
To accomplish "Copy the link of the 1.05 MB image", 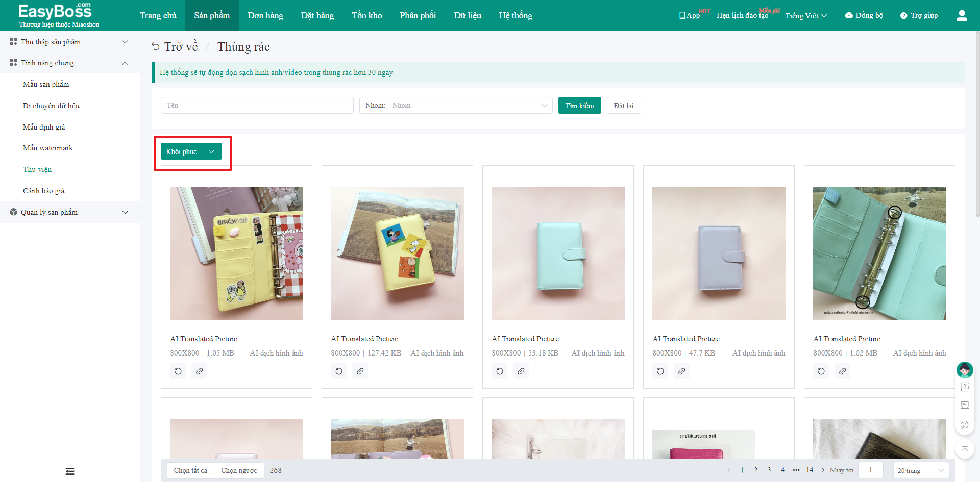I will click(x=200, y=371).
